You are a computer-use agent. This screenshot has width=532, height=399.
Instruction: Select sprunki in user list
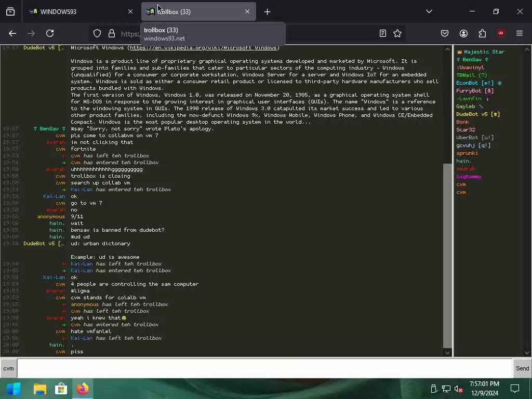click(x=467, y=153)
